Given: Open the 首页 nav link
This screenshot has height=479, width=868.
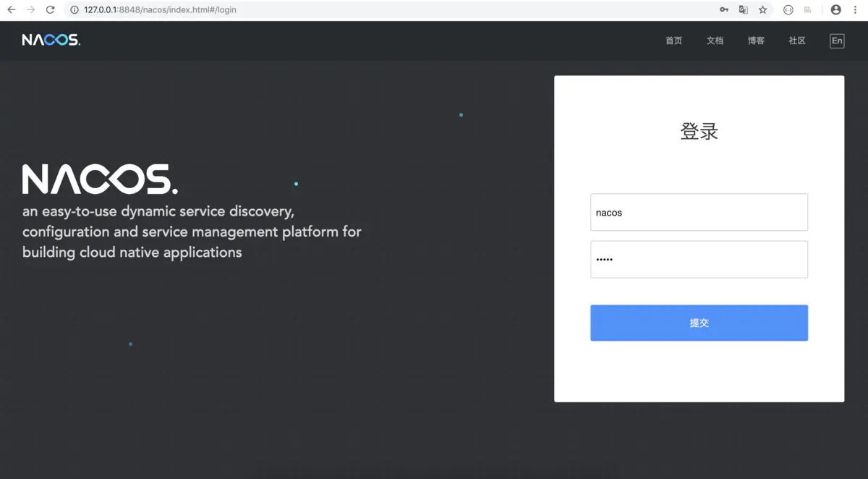Looking at the screenshot, I should (x=674, y=41).
